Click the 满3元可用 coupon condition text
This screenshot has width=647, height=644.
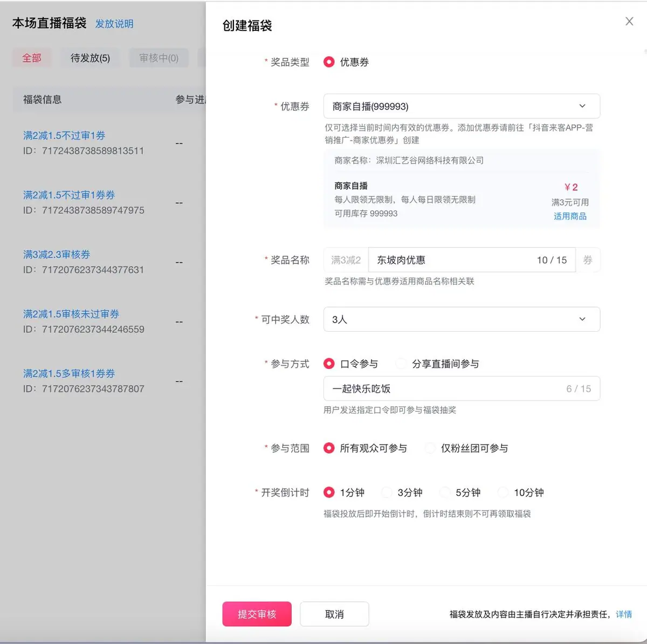pos(570,202)
